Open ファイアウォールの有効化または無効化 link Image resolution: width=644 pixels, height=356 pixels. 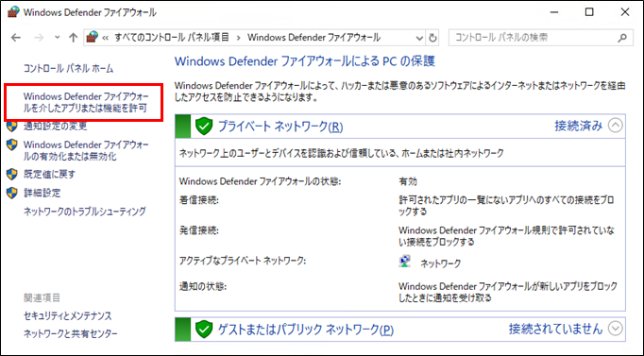coord(86,151)
